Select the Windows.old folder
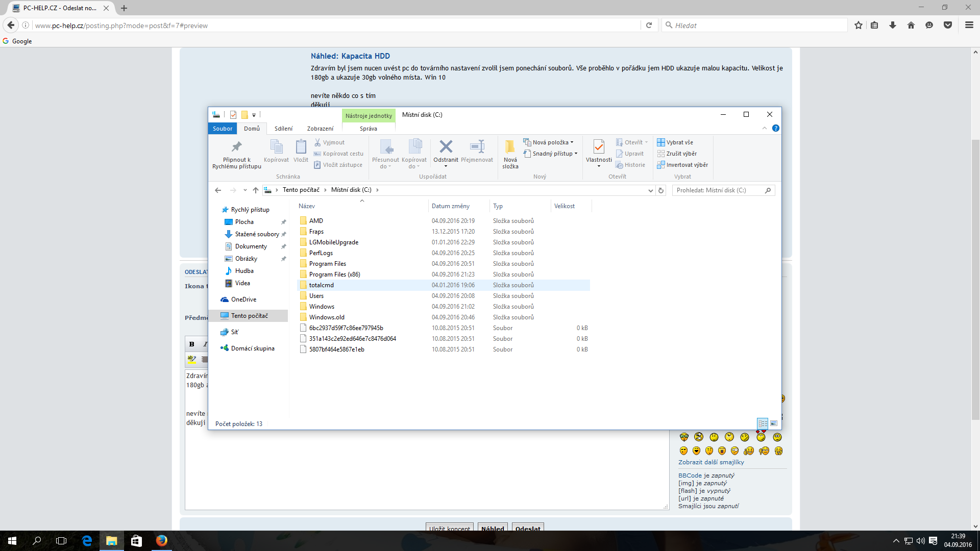Image resolution: width=980 pixels, height=551 pixels. pos(327,317)
